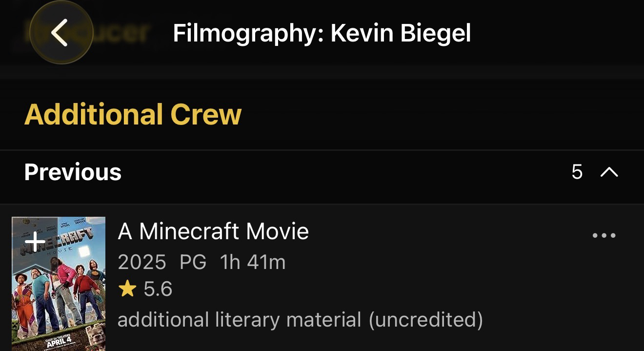
Task: Open the A Minecraft Movie title link
Action: coord(213,231)
